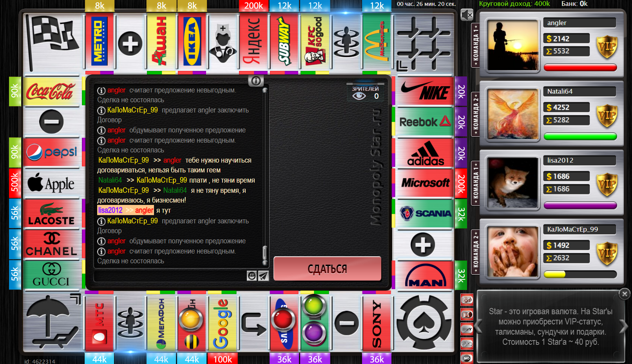Click the minus cell next to SONY
This screenshot has height=364, width=632.
point(346,323)
